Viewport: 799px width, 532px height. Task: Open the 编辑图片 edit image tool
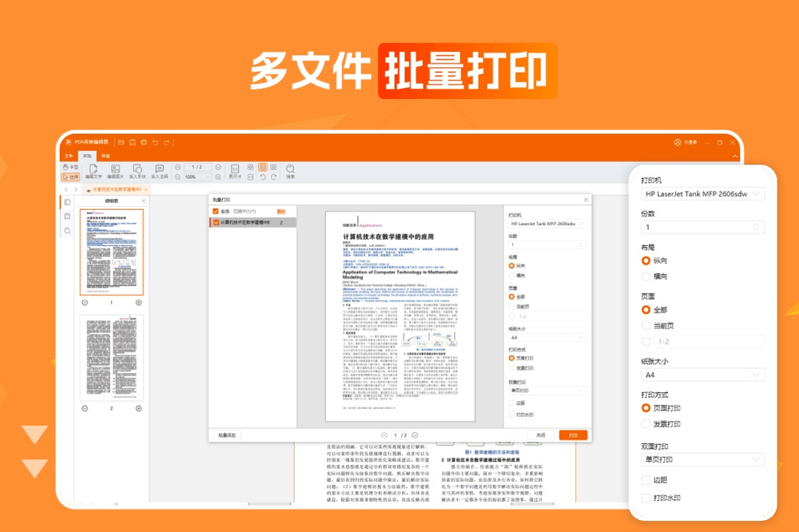115,171
